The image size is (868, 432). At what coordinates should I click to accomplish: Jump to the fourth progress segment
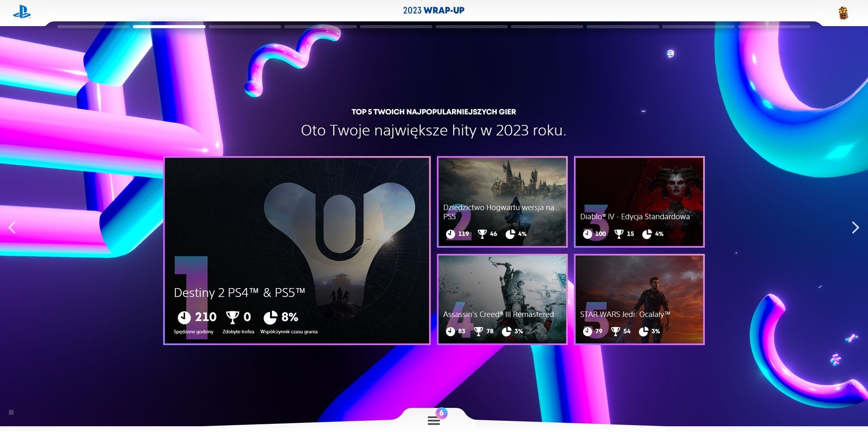[321, 27]
